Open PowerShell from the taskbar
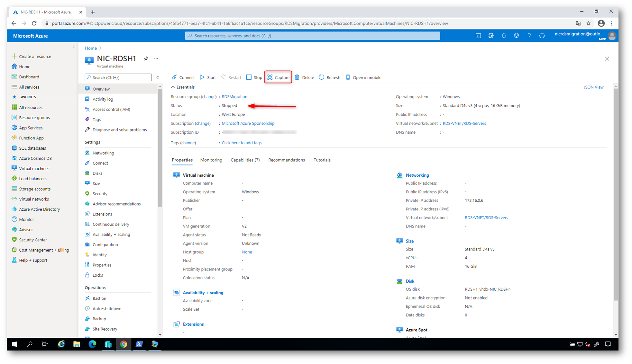The height and width of the screenshot is (364, 632). [139, 344]
